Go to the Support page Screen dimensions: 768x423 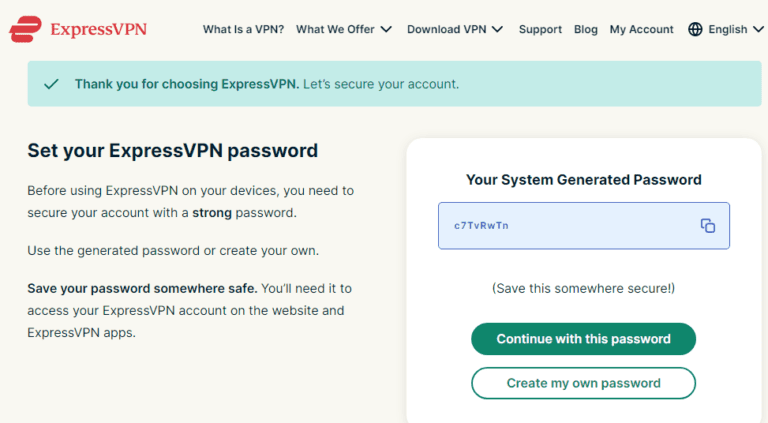click(540, 29)
